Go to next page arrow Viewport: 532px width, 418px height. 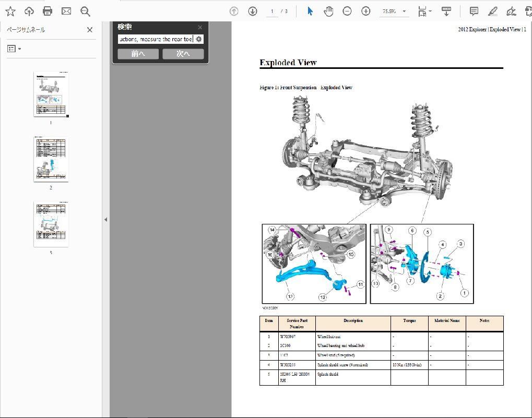pos(253,11)
